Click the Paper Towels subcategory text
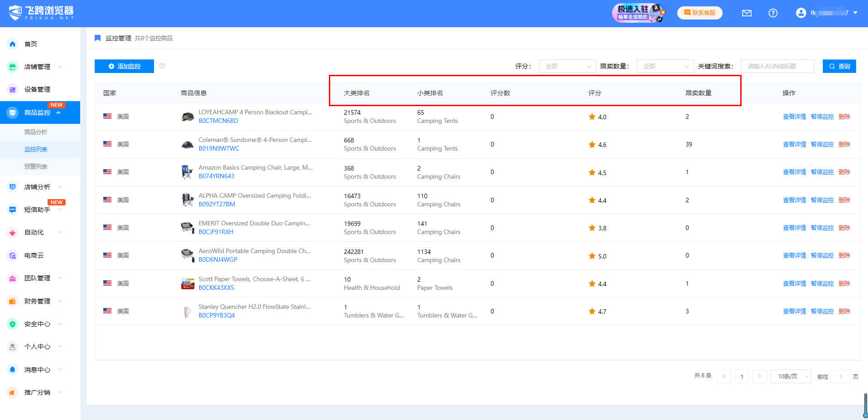Viewport: 868px width, 420px height. tap(434, 288)
